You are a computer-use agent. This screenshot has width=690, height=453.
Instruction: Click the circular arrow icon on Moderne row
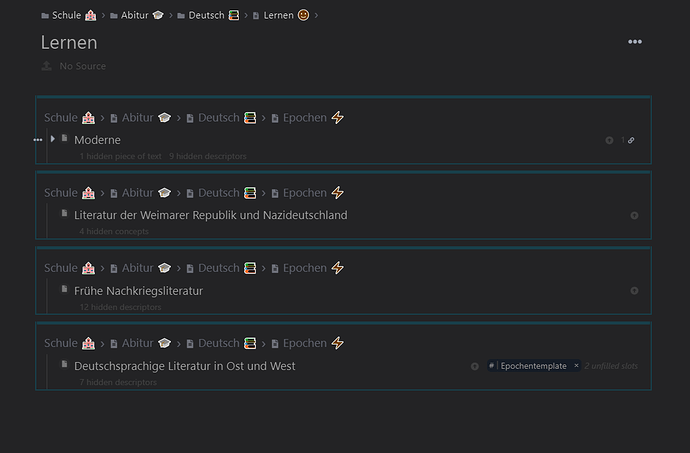click(x=609, y=140)
